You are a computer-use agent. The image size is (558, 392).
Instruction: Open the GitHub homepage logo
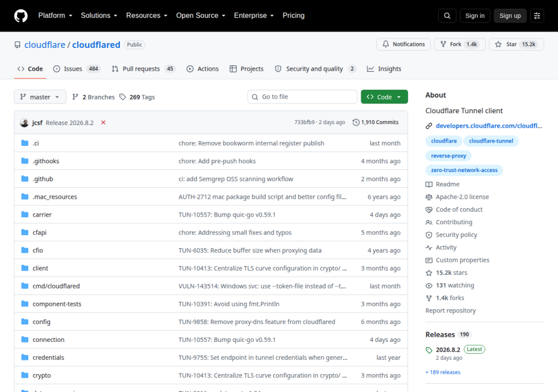(x=21, y=16)
